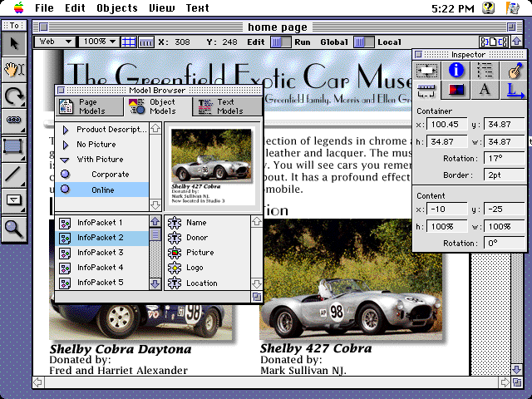Open Inspector spacing measurement panel

pyautogui.click(x=426, y=91)
